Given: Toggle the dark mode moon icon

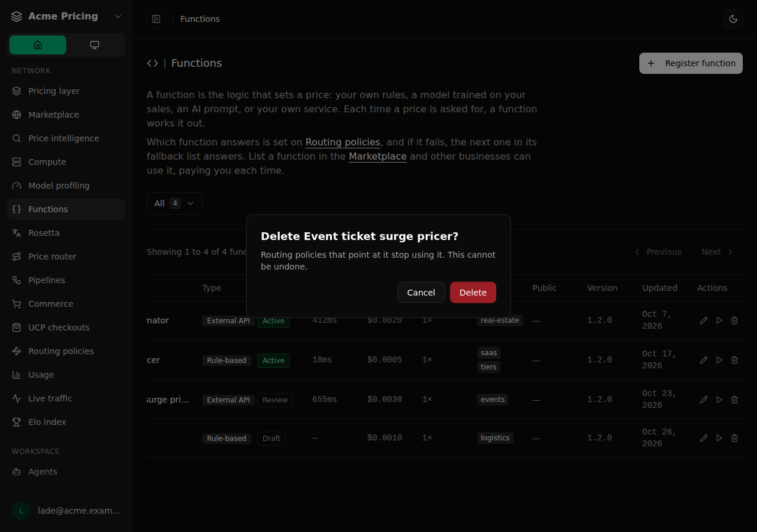Looking at the screenshot, I should [733, 19].
